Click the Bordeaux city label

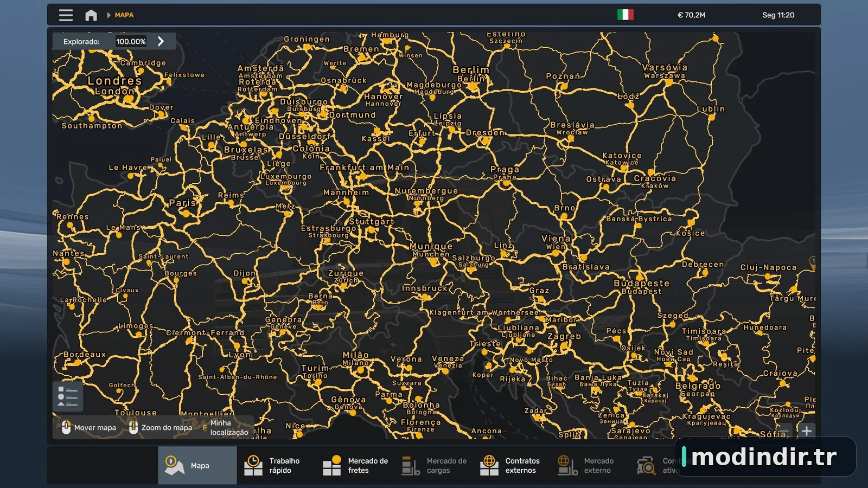point(85,355)
